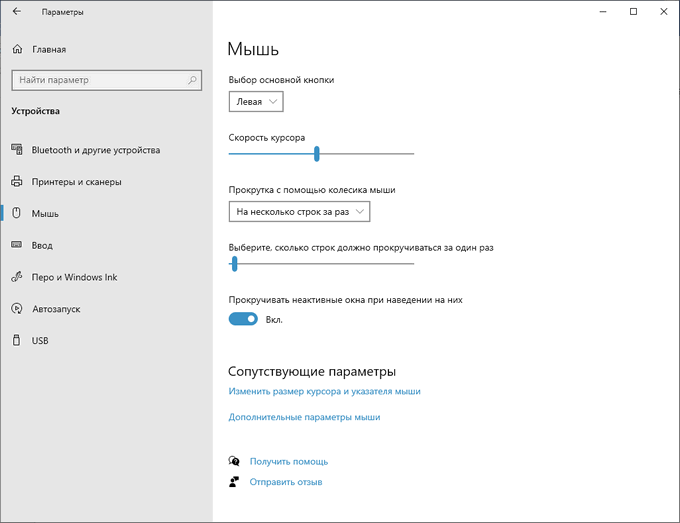Click the Bluetooth devices sidebar icon
Viewport: 680px width, 523px height.
tap(17, 150)
